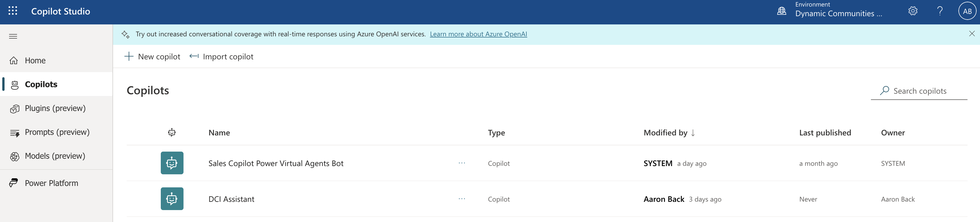Click Copilot type in Sales Copilot row
The width and height of the screenshot is (980, 222).
click(x=499, y=164)
